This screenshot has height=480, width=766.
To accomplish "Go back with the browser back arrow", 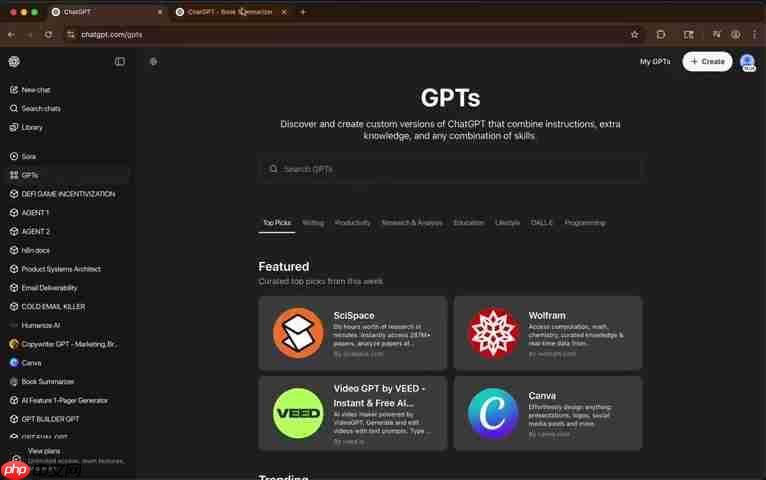I will click(x=11, y=35).
